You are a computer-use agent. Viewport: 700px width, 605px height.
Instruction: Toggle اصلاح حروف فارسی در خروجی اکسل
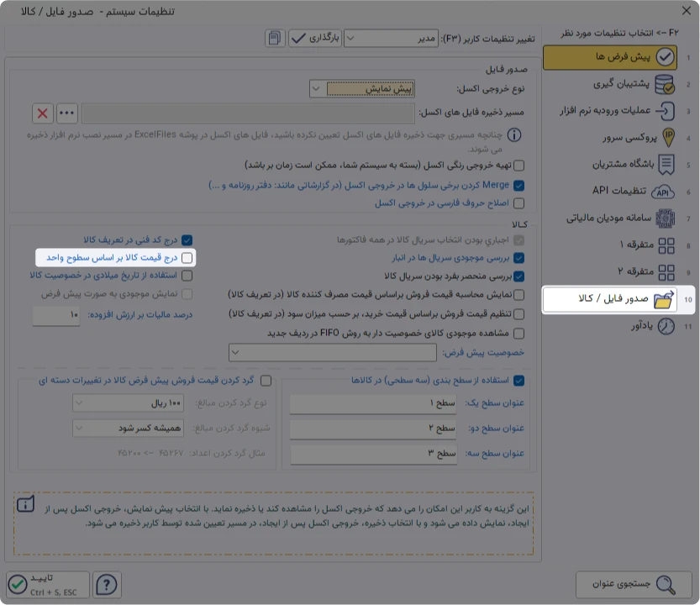518,203
